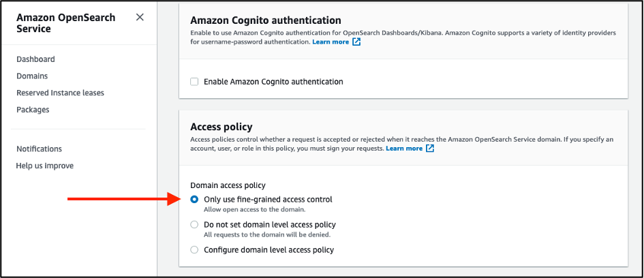Click the Amazon Cognito authentication heading

pyautogui.click(x=266, y=20)
